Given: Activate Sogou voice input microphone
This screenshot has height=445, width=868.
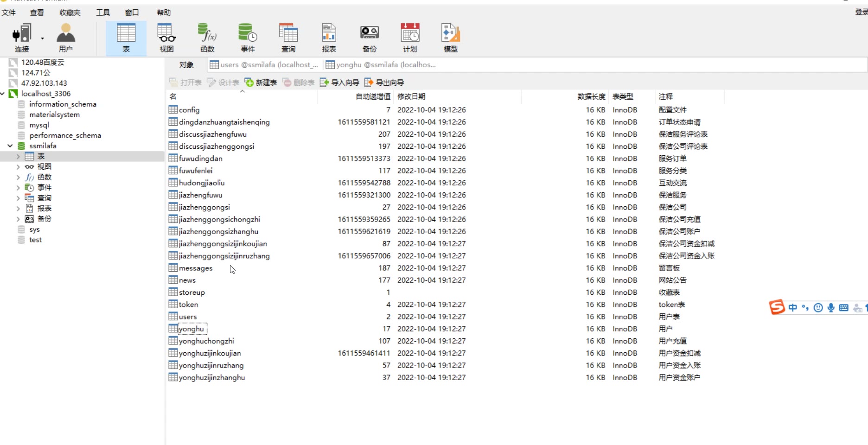Looking at the screenshot, I should (x=831, y=307).
